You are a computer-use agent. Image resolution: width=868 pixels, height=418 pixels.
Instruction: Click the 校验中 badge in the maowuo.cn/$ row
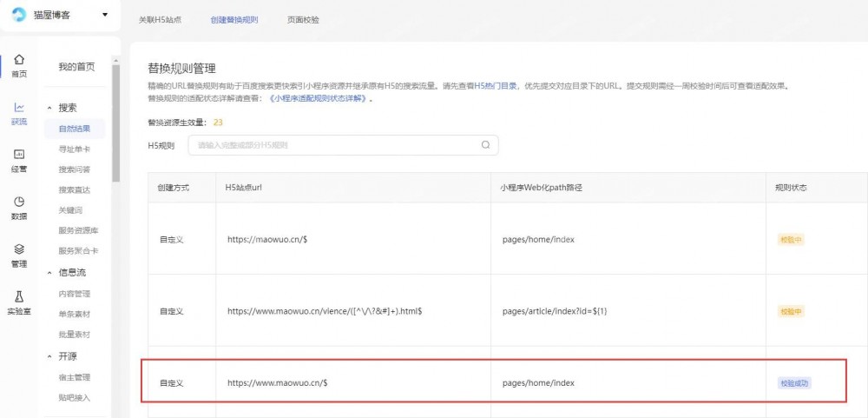click(791, 240)
